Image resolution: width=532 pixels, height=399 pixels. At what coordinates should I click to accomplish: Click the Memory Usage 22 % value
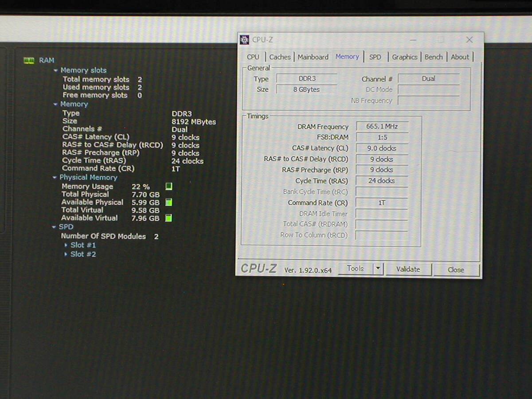coord(141,187)
